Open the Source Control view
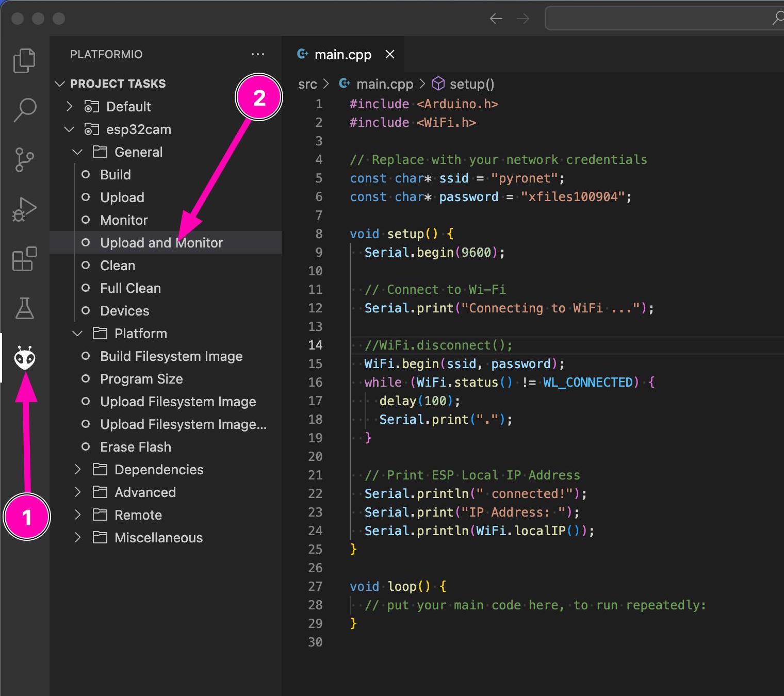784x696 pixels. click(x=24, y=159)
